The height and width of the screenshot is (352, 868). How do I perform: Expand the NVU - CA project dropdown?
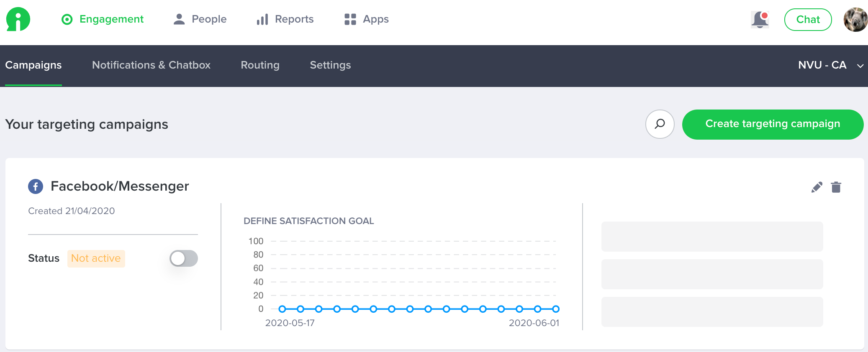tap(830, 65)
